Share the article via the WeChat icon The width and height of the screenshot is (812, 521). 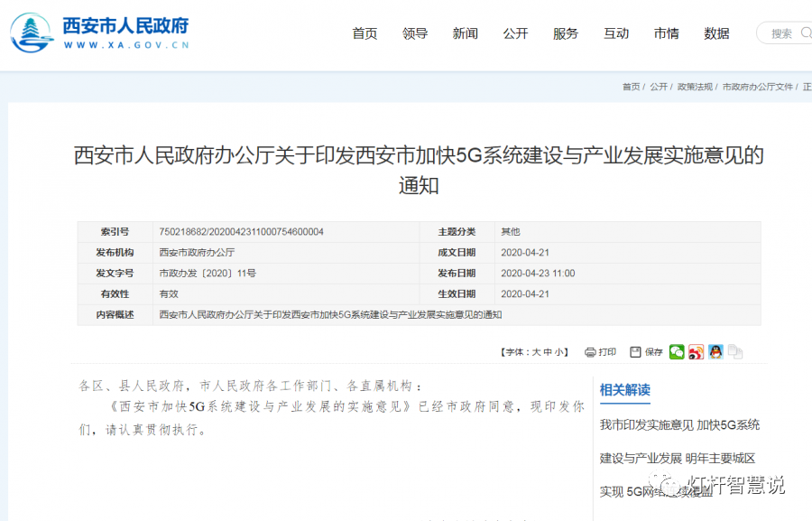(x=676, y=351)
